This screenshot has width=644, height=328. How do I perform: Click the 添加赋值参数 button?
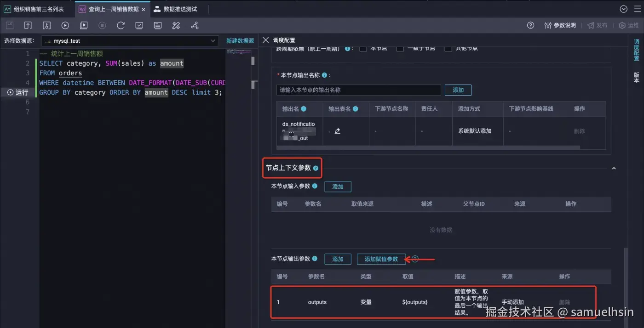(x=381, y=259)
